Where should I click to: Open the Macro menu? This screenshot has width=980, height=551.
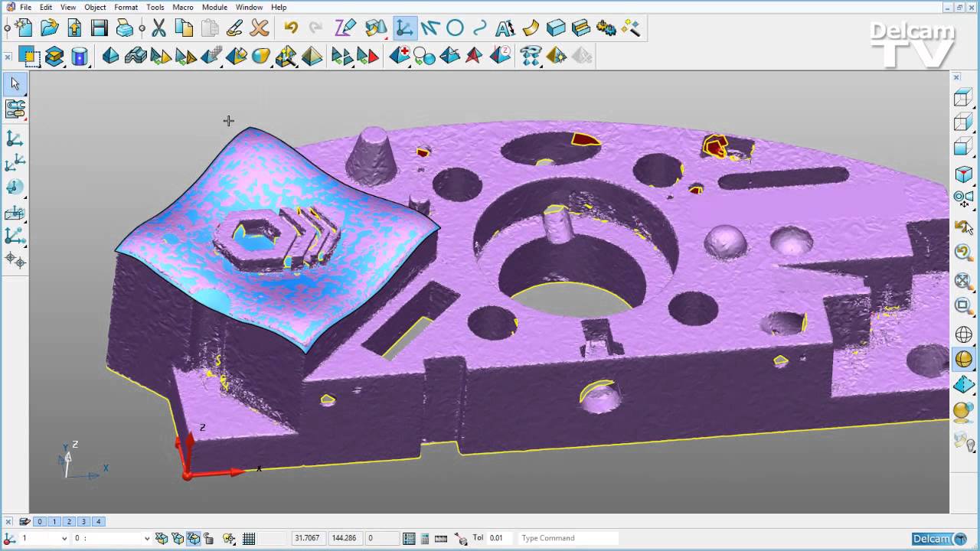click(x=183, y=7)
